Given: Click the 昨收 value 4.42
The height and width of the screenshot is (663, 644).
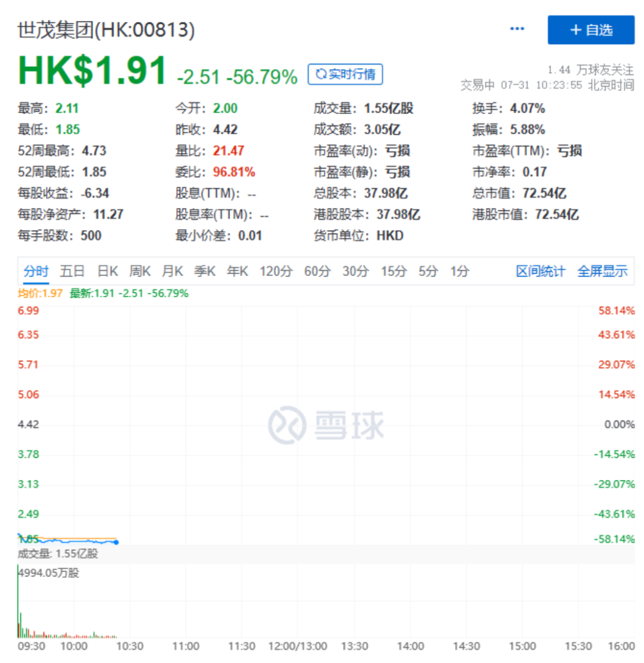Looking at the screenshot, I should [225, 129].
